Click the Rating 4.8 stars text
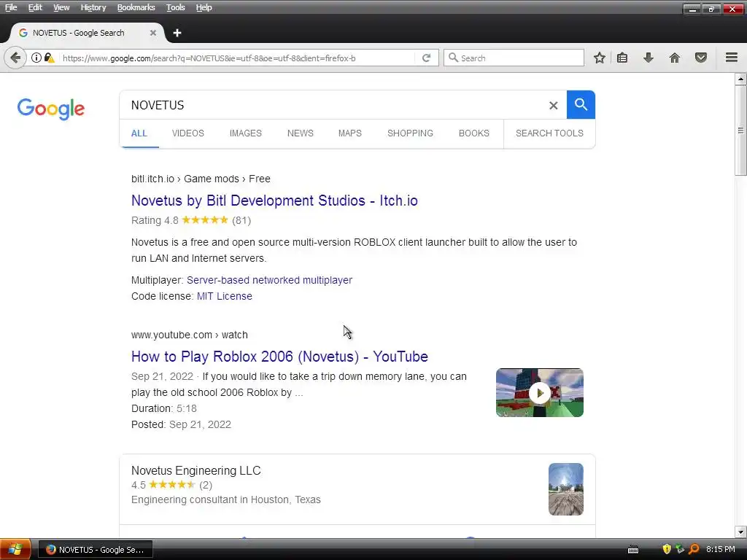The height and width of the screenshot is (560, 747). coord(191,220)
